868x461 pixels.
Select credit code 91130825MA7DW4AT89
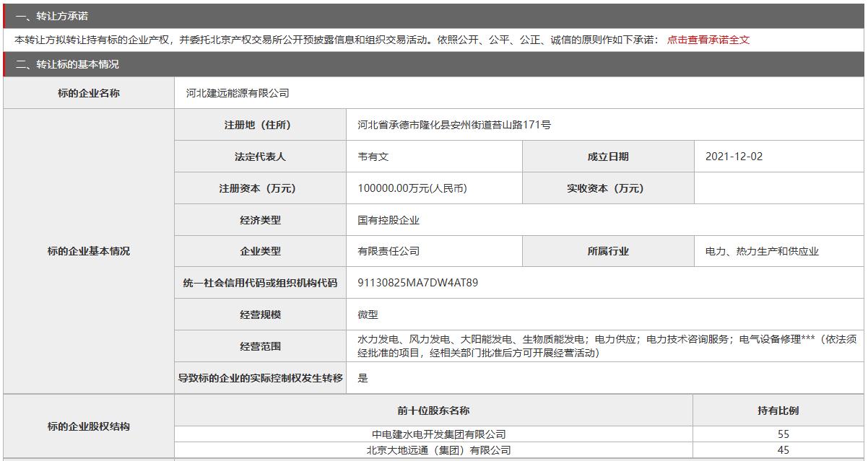point(417,283)
